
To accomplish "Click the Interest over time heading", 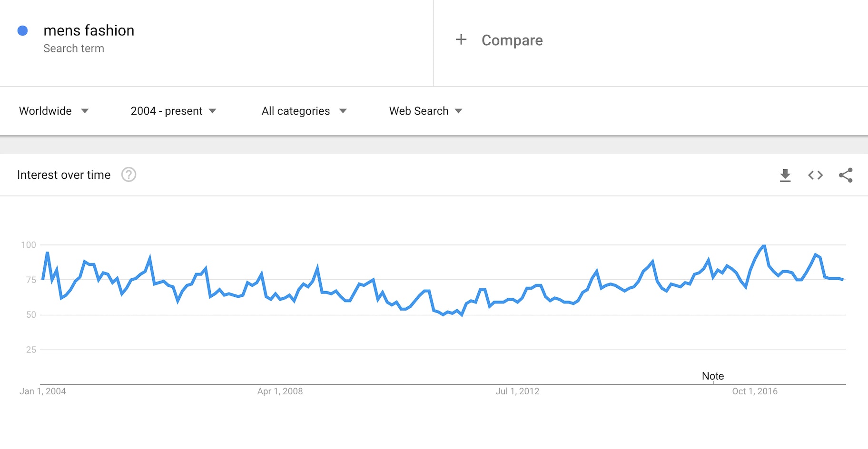I will (x=64, y=175).
